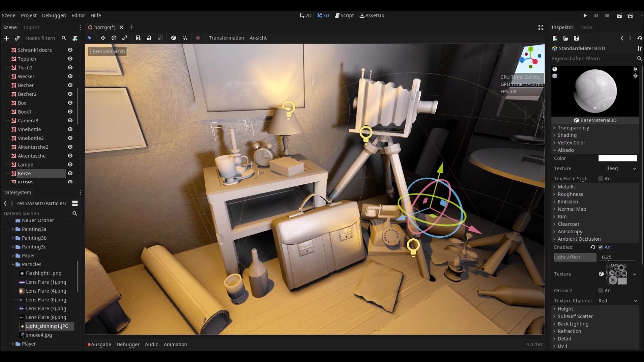Select the Move tool in the 3D toolbar
The width and height of the screenshot is (644, 362).
pyautogui.click(x=103, y=38)
